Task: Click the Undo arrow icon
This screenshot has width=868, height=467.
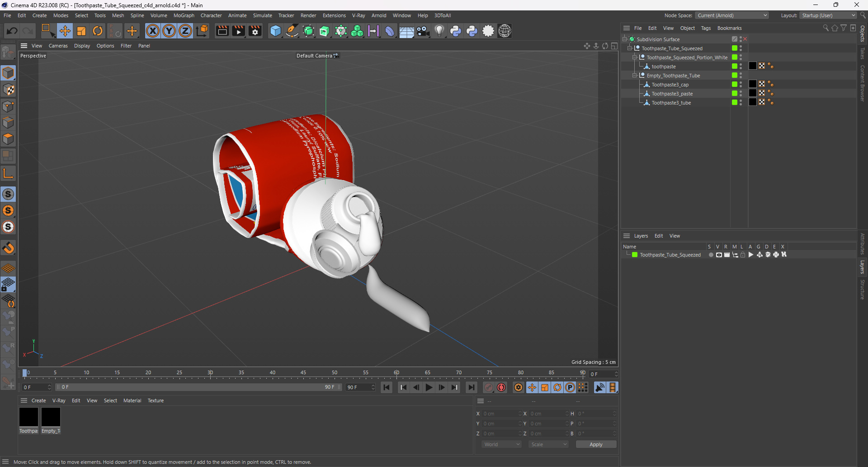Action: [x=12, y=31]
